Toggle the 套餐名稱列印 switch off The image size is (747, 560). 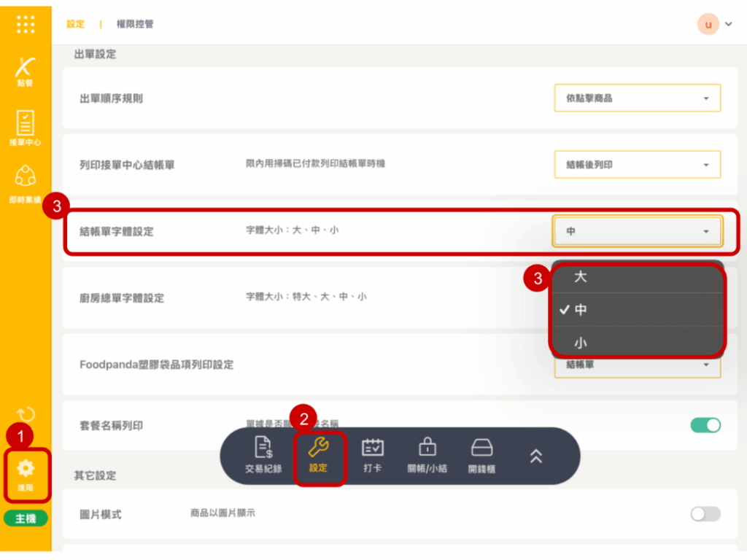click(705, 425)
